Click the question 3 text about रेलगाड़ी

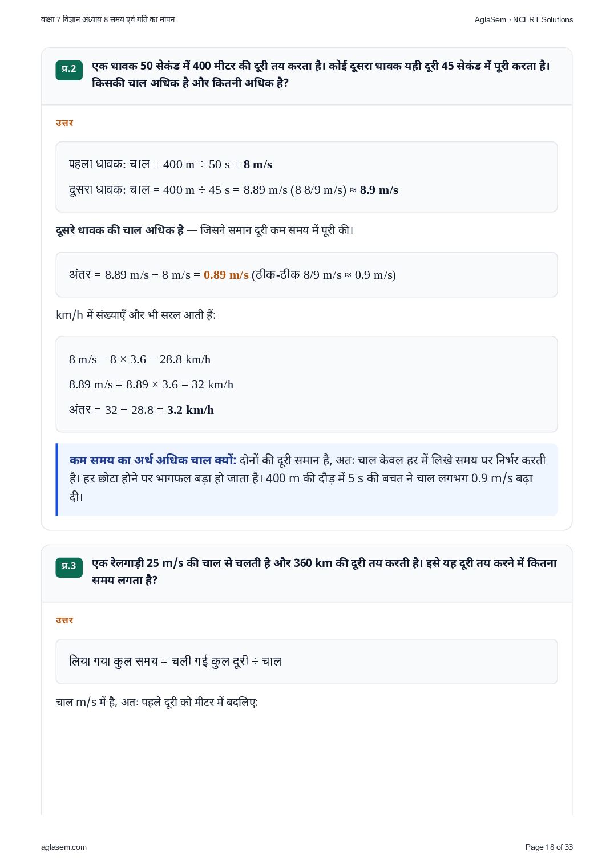pos(324,571)
